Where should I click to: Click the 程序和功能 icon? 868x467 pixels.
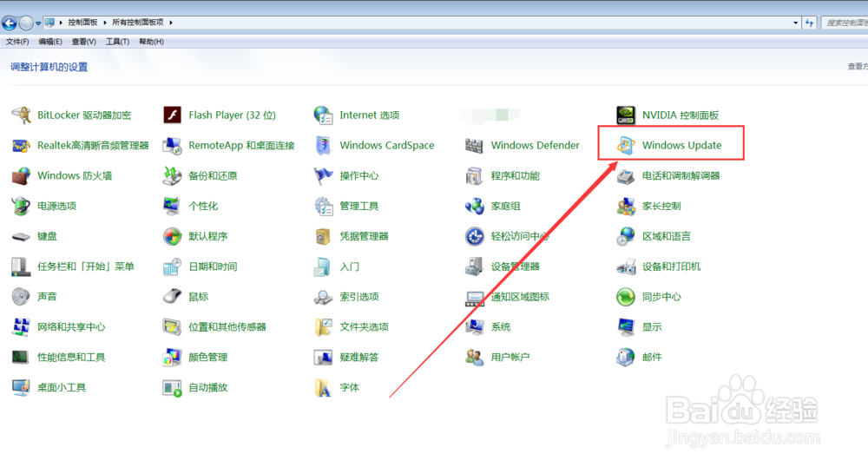point(475,176)
